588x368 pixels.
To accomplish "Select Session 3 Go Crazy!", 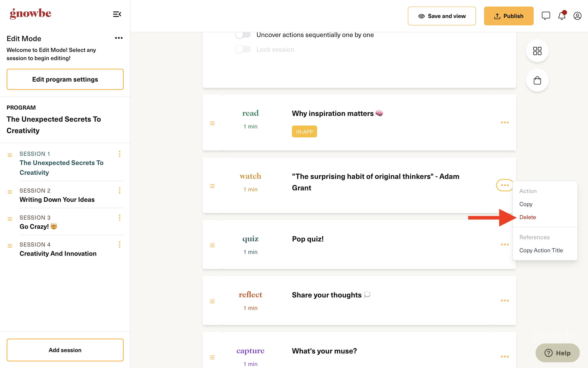I will 38,226.
